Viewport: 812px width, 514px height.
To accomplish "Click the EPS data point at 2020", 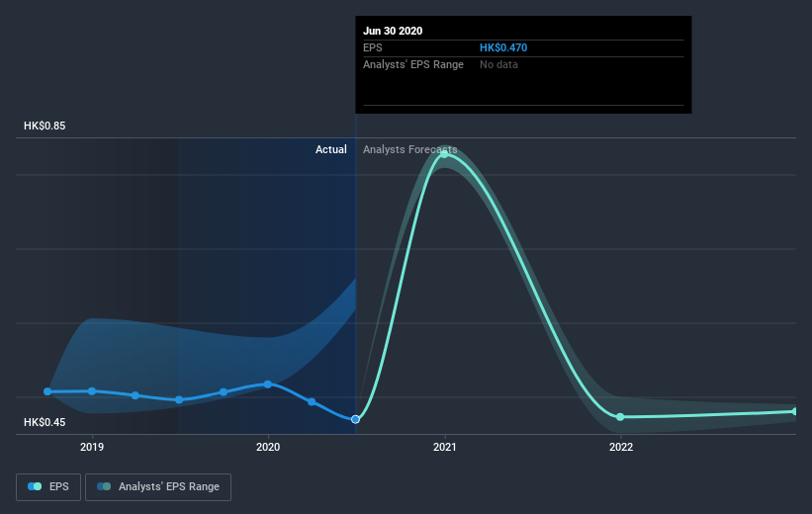I will point(268,385).
